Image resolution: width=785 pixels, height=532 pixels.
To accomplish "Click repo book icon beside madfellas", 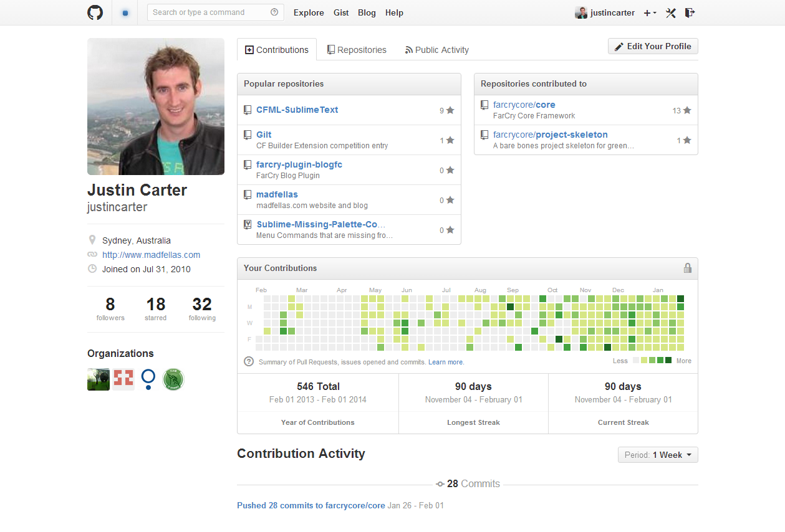I will tap(248, 194).
